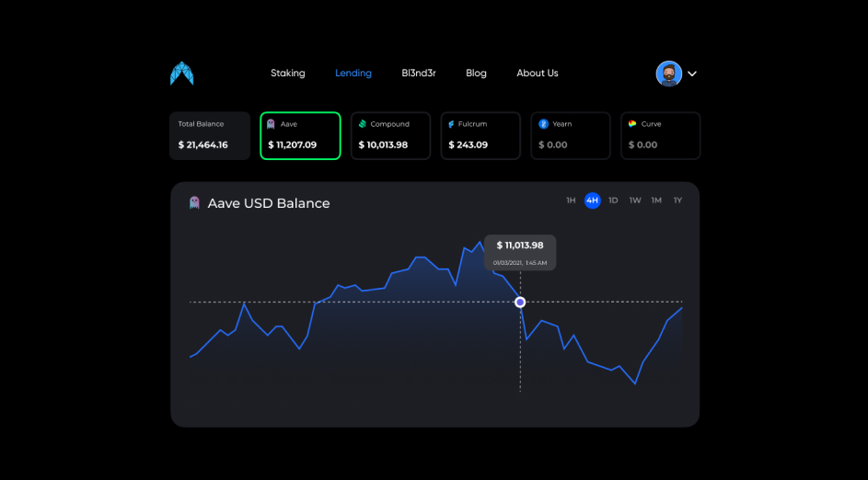The image size is (868, 480).
Task: Switch chart range to 1D
Action: tap(613, 200)
